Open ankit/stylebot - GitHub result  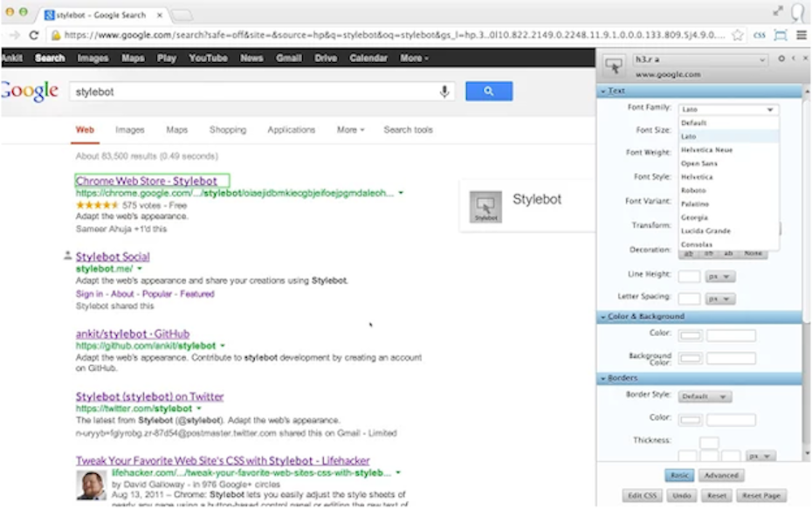133,334
